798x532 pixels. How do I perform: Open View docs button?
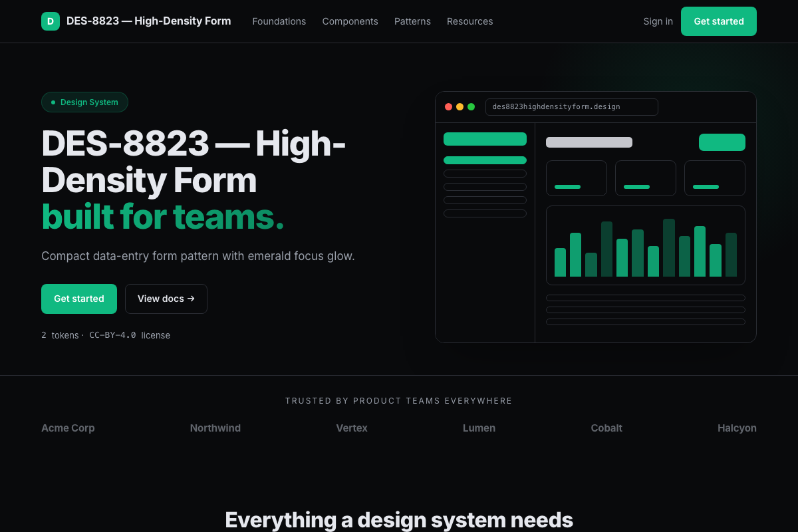[166, 299]
